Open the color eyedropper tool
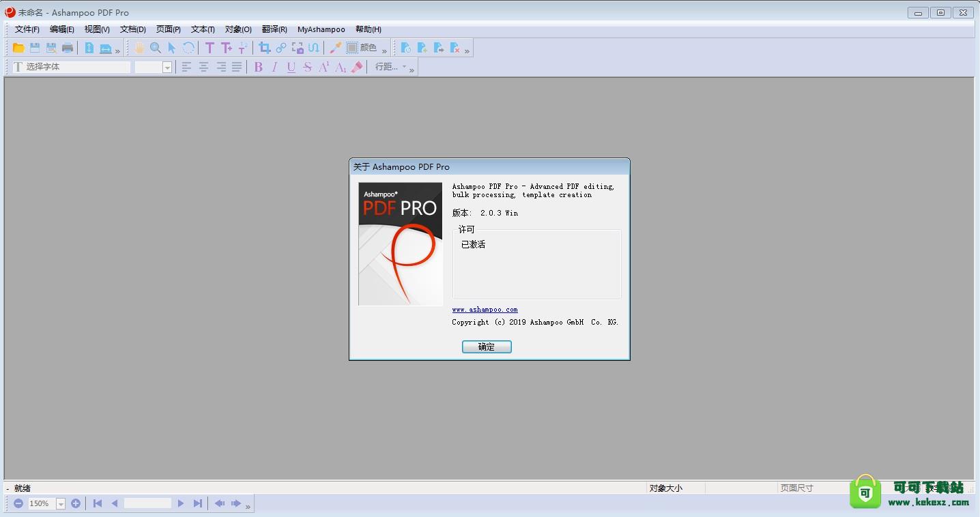 click(335, 48)
